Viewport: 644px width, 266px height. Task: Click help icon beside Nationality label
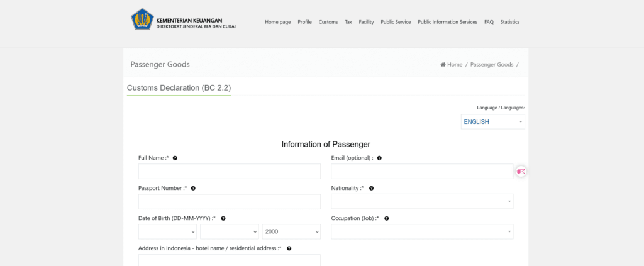point(371,188)
